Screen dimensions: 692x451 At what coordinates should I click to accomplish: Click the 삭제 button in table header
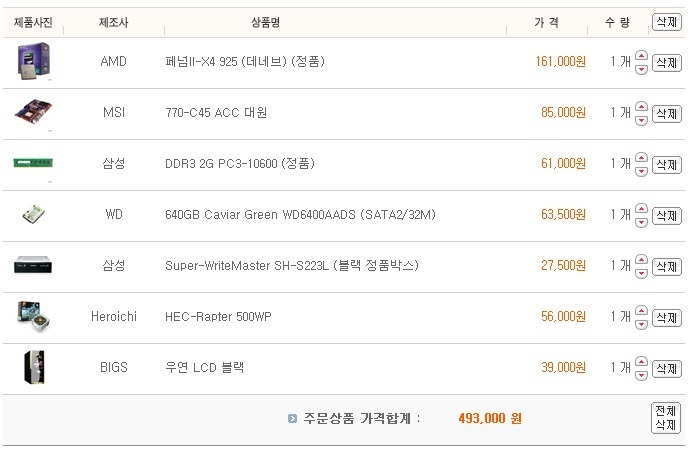pos(666,22)
